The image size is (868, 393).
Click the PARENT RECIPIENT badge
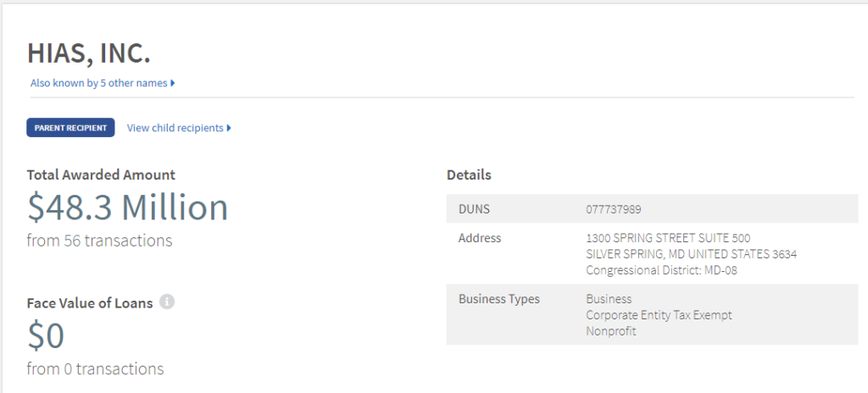pos(70,128)
